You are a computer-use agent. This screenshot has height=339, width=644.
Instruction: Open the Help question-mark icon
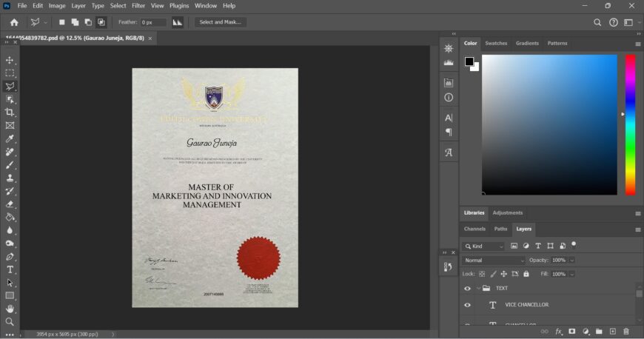(613, 23)
